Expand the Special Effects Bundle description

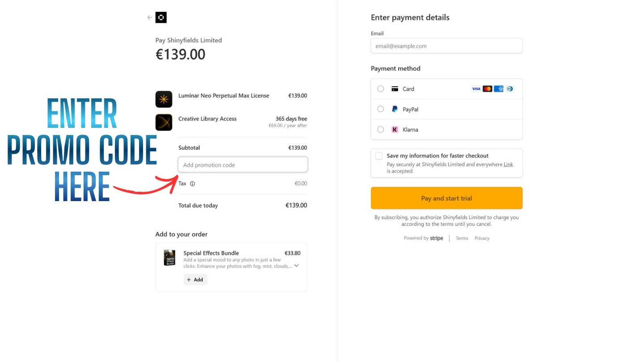[297, 266]
